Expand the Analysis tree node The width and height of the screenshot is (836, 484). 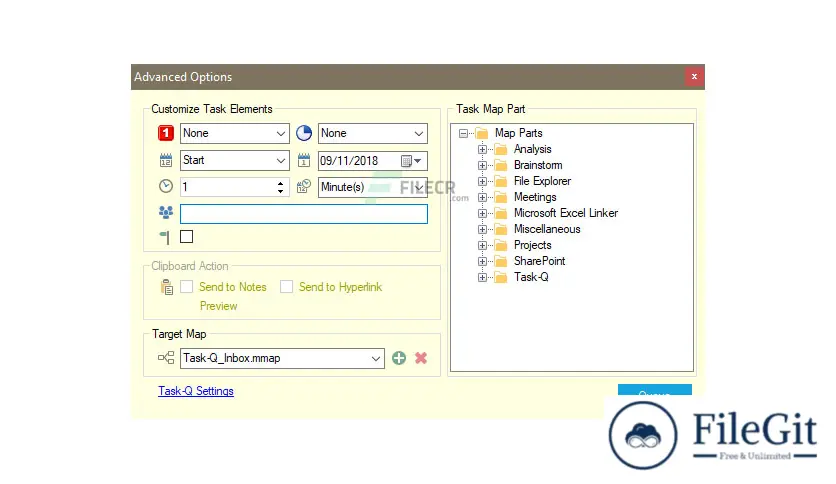(x=482, y=149)
